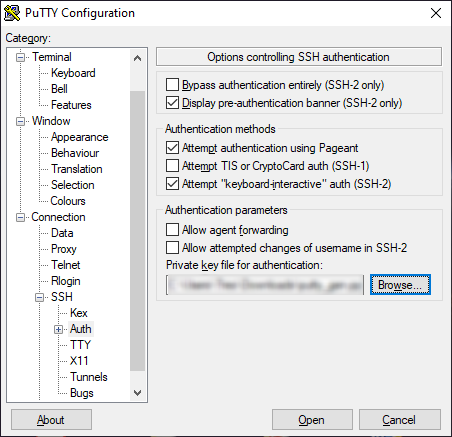
Task: Click the Authentication methods group label
Action: pos(220,129)
